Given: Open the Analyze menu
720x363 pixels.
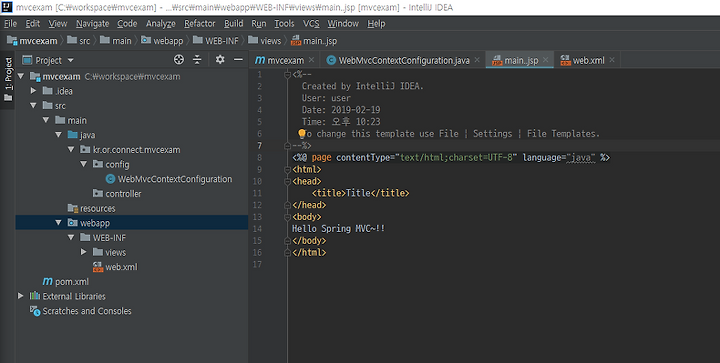Looking at the screenshot, I should pos(161,24).
